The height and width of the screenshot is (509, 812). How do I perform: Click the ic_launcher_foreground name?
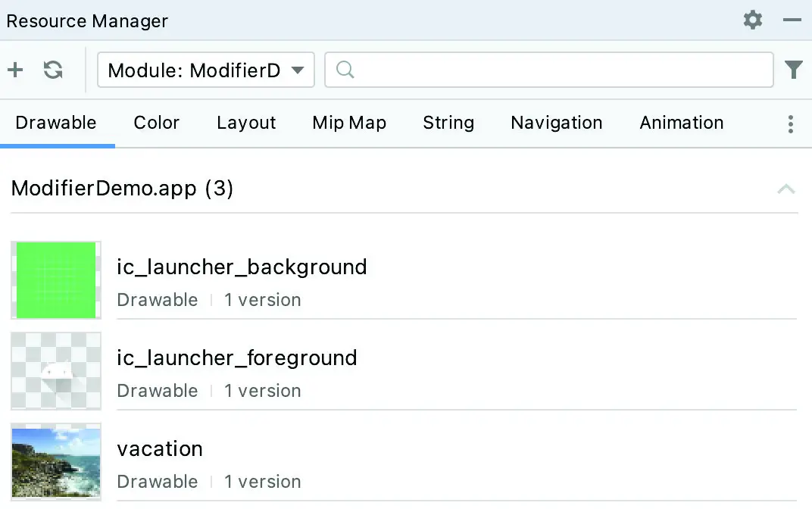(x=236, y=358)
